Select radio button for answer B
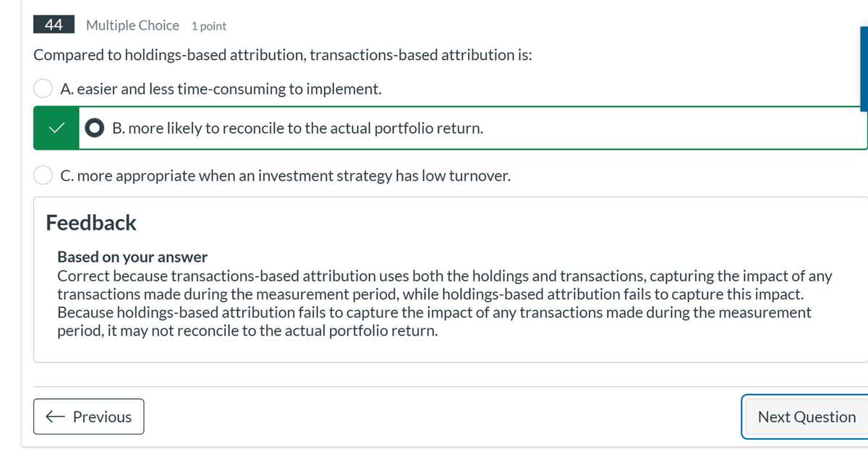The width and height of the screenshot is (868, 454). (x=95, y=128)
